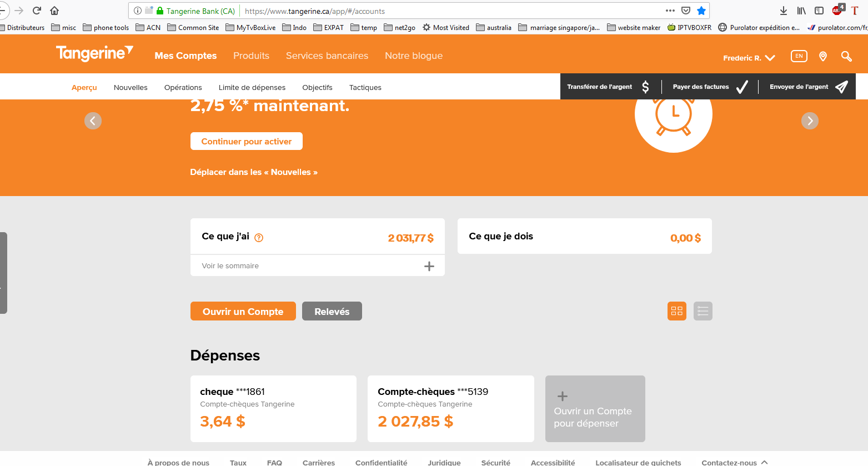Reload the page in browser
The image size is (868, 466).
coord(37,11)
